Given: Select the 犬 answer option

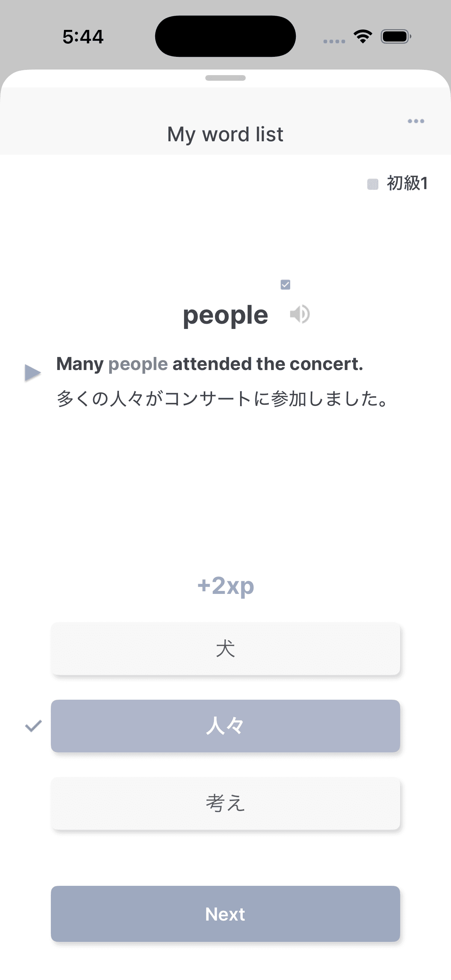Looking at the screenshot, I should coord(225,648).
